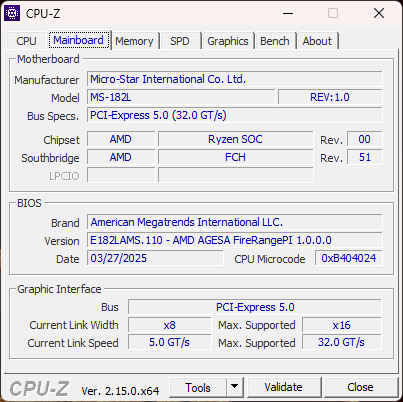Minimize the CPU-Z window
The height and width of the screenshot is (402, 403).
288,13
